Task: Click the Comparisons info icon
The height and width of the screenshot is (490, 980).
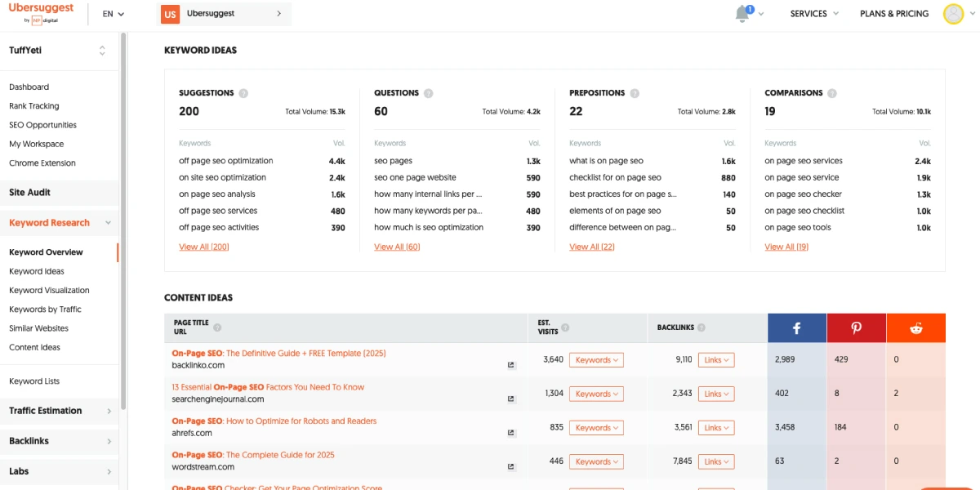Action: pos(832,93)
